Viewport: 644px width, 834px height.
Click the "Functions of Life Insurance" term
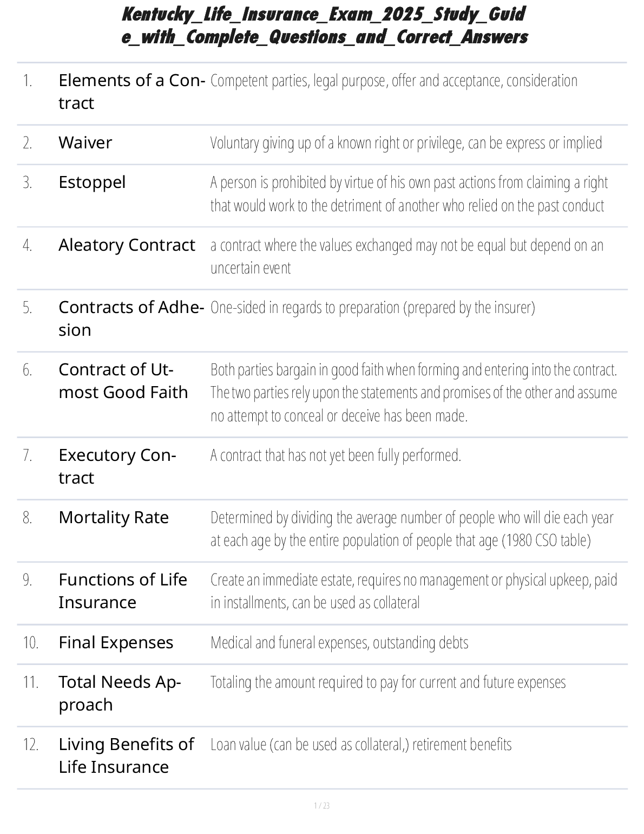pyautogui.click(x=122, y=591)
